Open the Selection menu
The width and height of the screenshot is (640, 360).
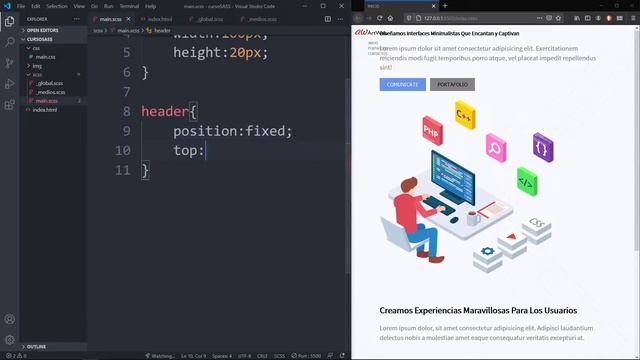point(57,6)
